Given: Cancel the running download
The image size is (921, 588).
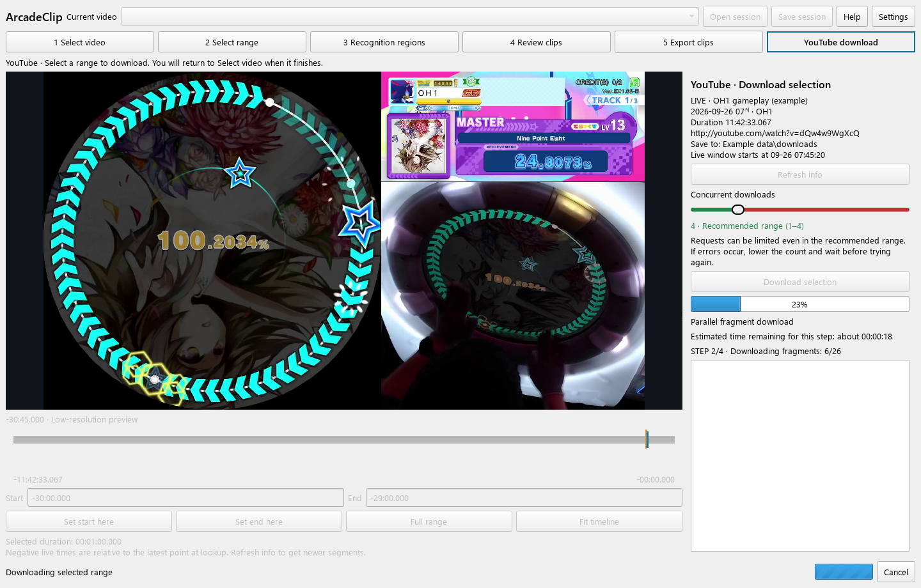Looking at the screenshot, I should coord(896,572).
